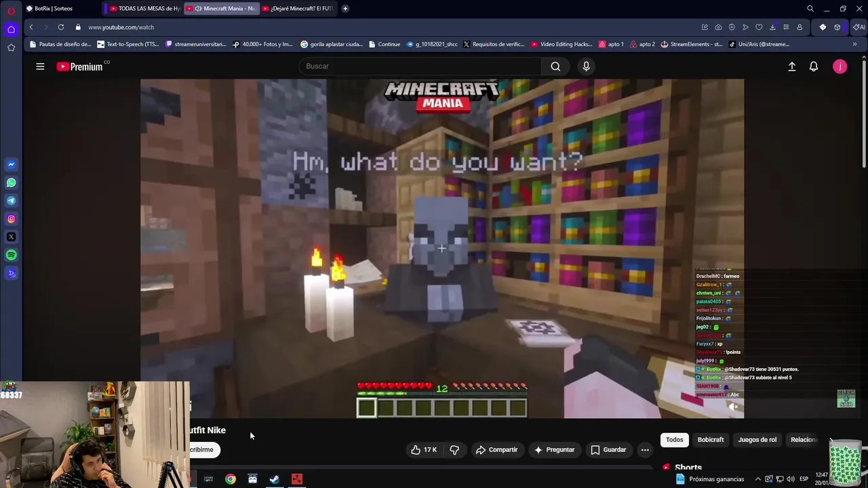The height and width of the screenshot is (488, 868).
Task: Add page to bookmarks heart icon
Action: tap(759, 27)
